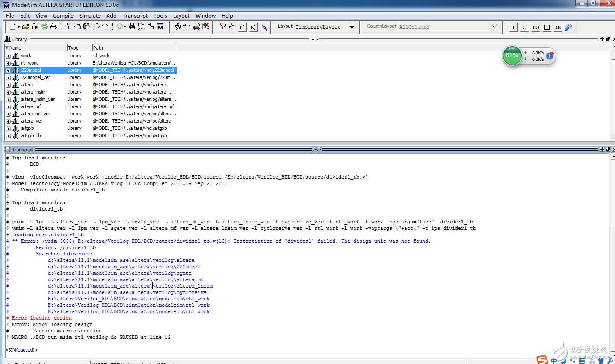Undock the Library pane
The image size is (615, 364).
(x=608, y=39)
